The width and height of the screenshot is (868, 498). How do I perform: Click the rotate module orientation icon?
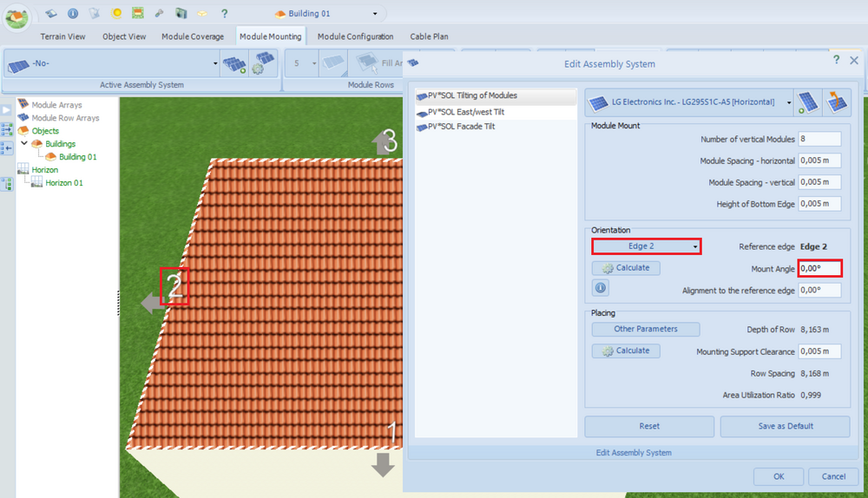pyautogui.click(x=837, y=102)
